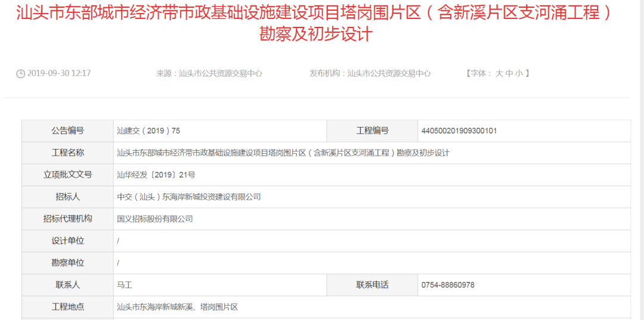
Task: Click the contact person value 马工
Action: pyautogui.click(x=125, y=285)
